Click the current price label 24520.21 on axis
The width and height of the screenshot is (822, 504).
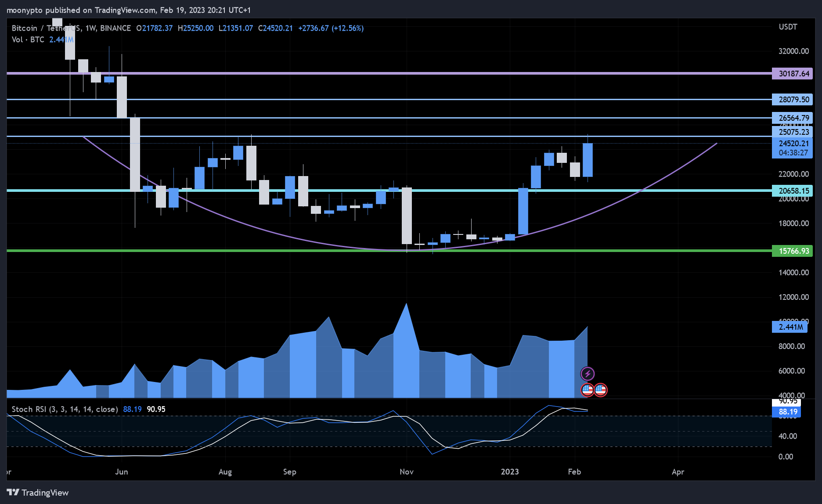pos(793,143)
